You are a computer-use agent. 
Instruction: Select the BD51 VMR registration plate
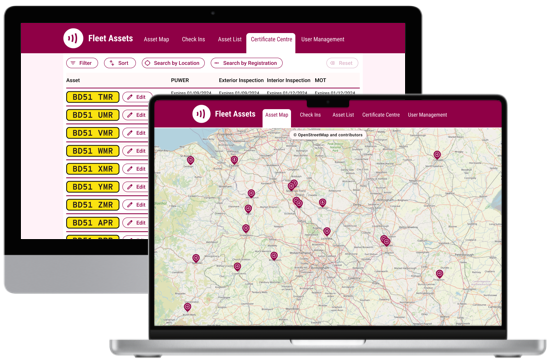point(93,133)
